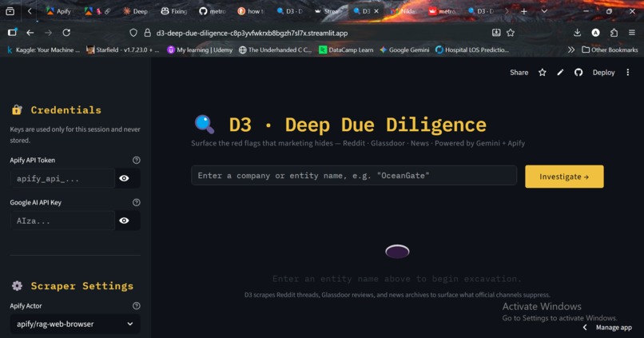Open the browser account profile icon
This screenshot has height=338, width=644.
(x=595, y=33)
